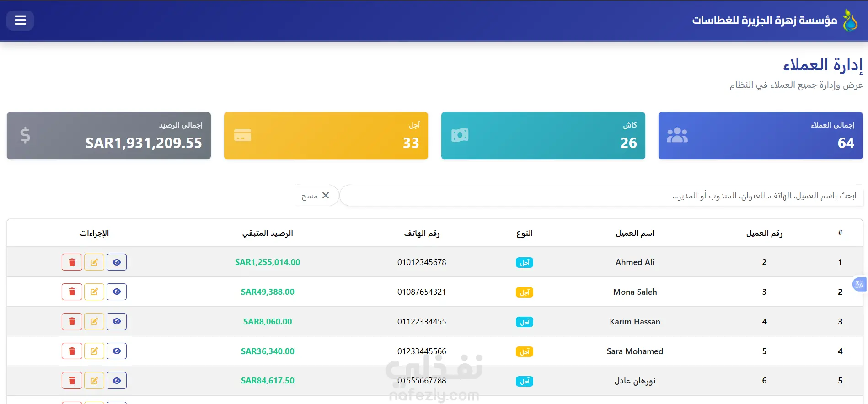Edit customer Sara Mohamed record

tap(94, 351)
